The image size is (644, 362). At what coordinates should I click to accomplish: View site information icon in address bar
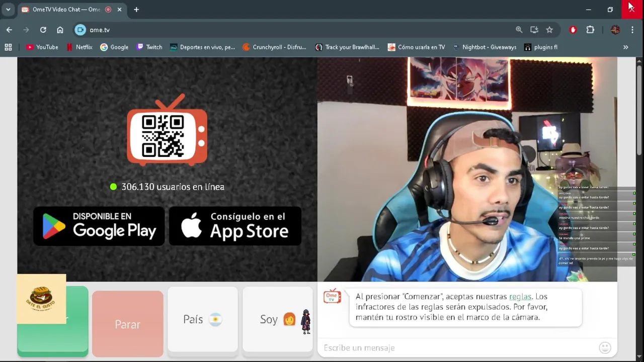[x=80, y=30]
